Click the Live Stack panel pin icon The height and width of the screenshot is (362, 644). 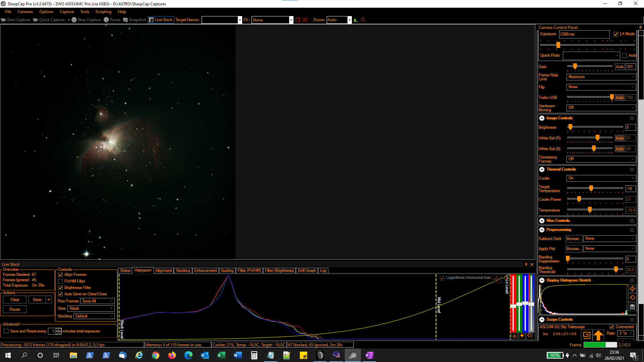click(526, 264)
